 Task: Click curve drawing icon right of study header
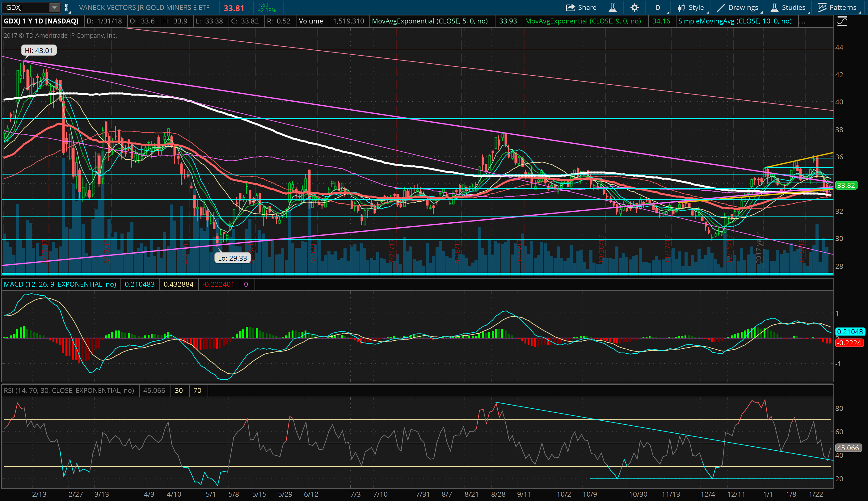point(842,21)
